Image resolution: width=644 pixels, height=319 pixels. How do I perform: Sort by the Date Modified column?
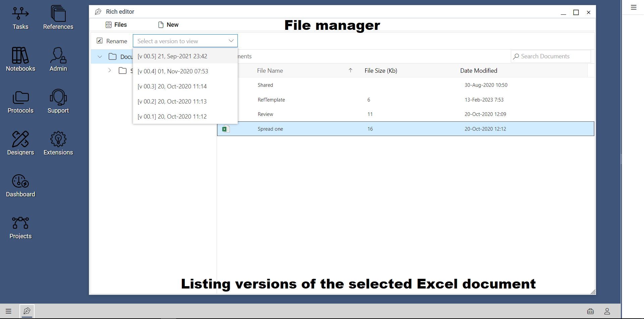pos(479,71)
